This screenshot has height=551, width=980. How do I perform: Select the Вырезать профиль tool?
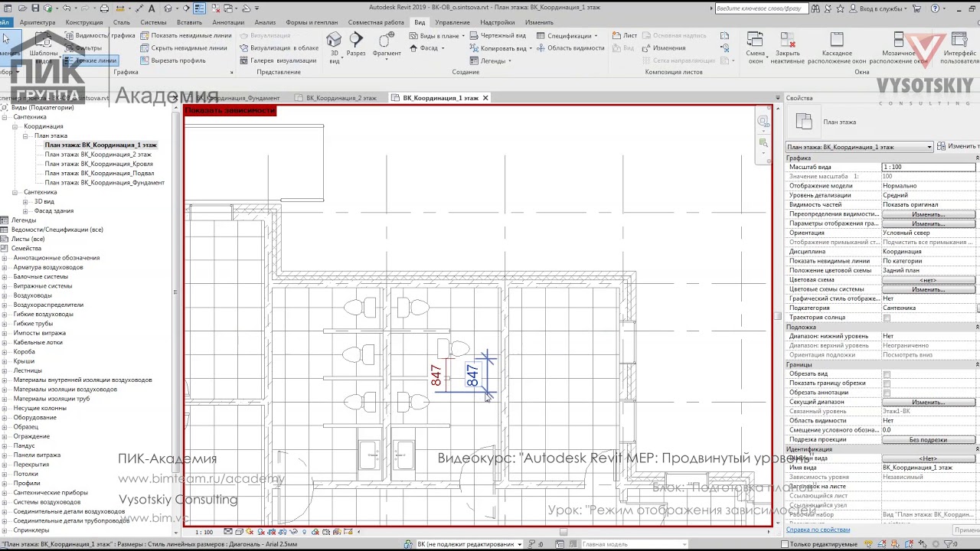click(x=172, y=60)
